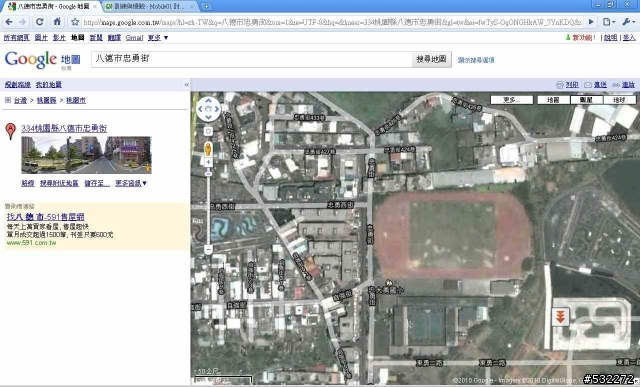The width and height of the screenshot is (640, 387).
Task: Click 搜尋附近地區 link
Action: (x=59, y=183)
